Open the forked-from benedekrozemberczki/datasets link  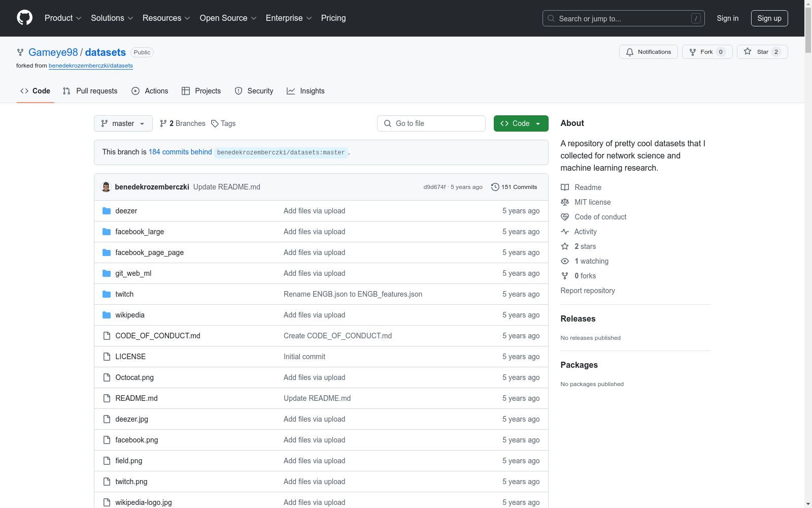91,66
